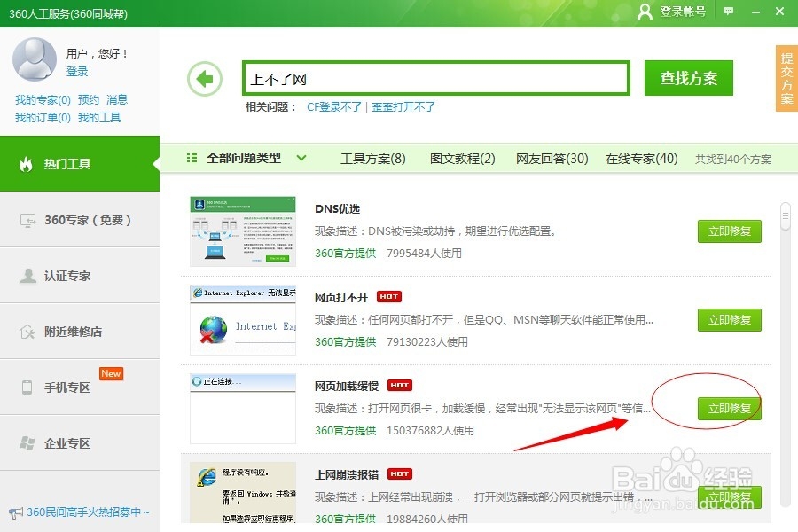Image resolution: width=798 pixels, height=532 pixels.
Task: Click the repair shop icon beside 附近维修店
Action: [x=27, y=332]
